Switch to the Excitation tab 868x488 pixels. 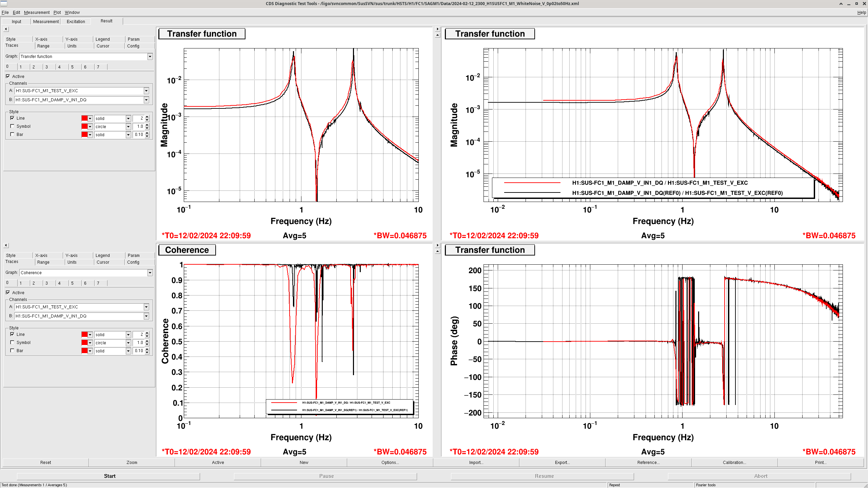76,21
